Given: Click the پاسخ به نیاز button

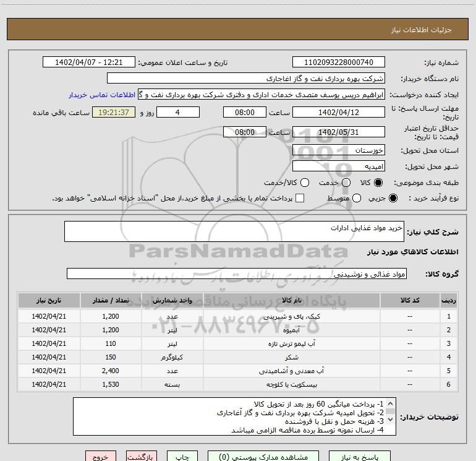Looking at the screenshot, I should click(359, 457).
